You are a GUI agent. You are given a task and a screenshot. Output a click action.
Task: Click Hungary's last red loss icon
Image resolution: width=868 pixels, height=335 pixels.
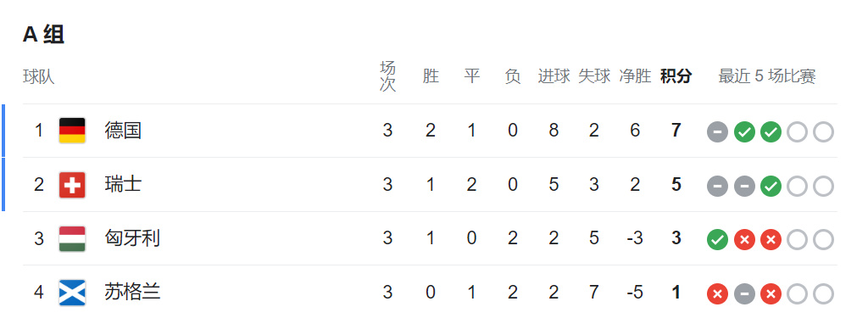point(771,240)
